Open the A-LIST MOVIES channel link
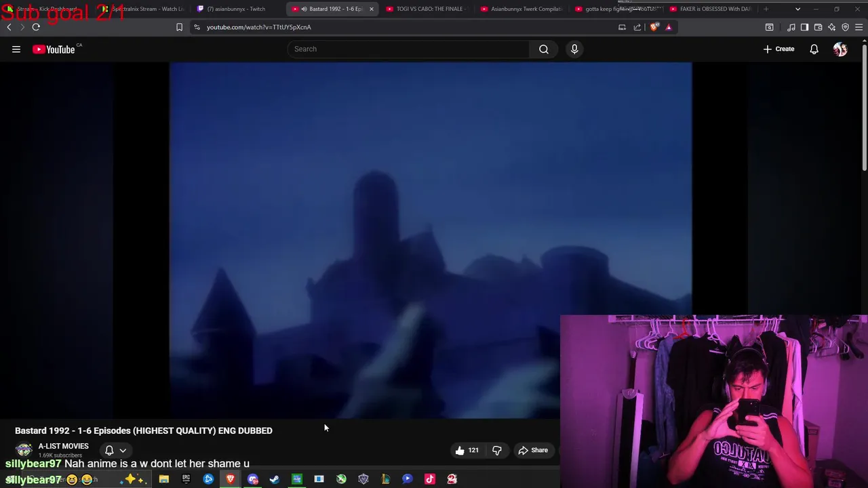This screenshot has width=868, height=488. (63, 446)
